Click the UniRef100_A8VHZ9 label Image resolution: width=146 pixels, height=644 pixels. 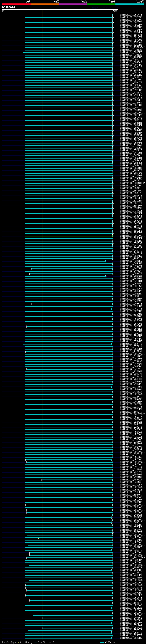pos(131,480)
